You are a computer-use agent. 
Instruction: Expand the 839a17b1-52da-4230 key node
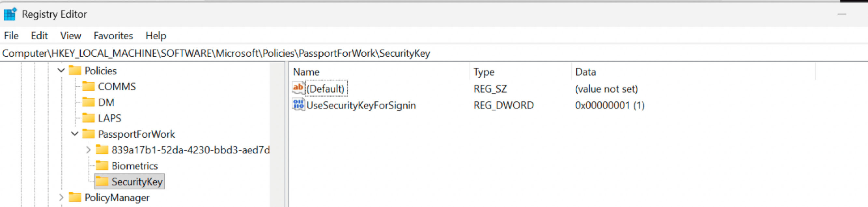pos(88,150)
